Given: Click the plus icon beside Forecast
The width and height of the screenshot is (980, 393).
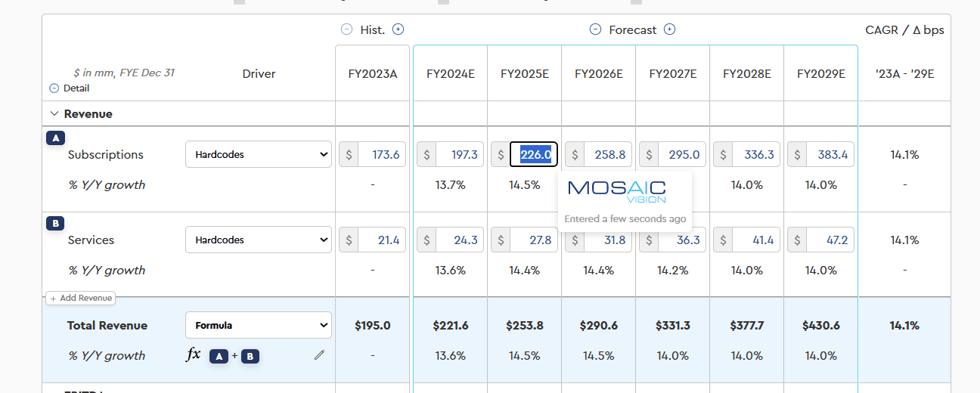Looking at the screenshot, I should [669, 29].
